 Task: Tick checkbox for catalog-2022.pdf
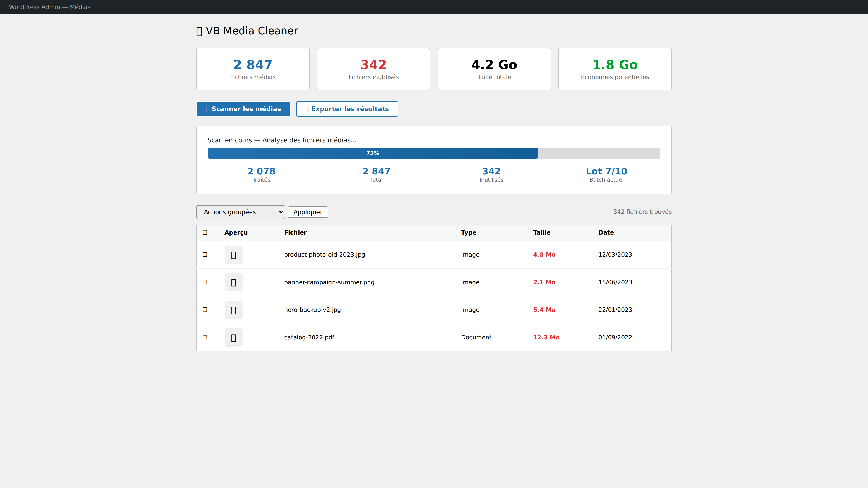[x=205, y=338]
